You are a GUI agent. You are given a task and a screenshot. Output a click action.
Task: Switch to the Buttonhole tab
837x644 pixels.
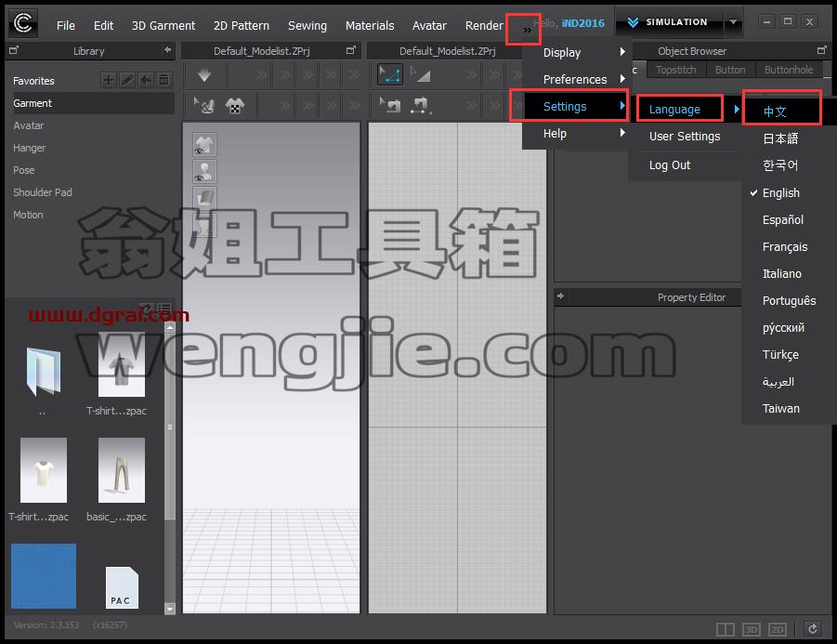pos(789,70)
